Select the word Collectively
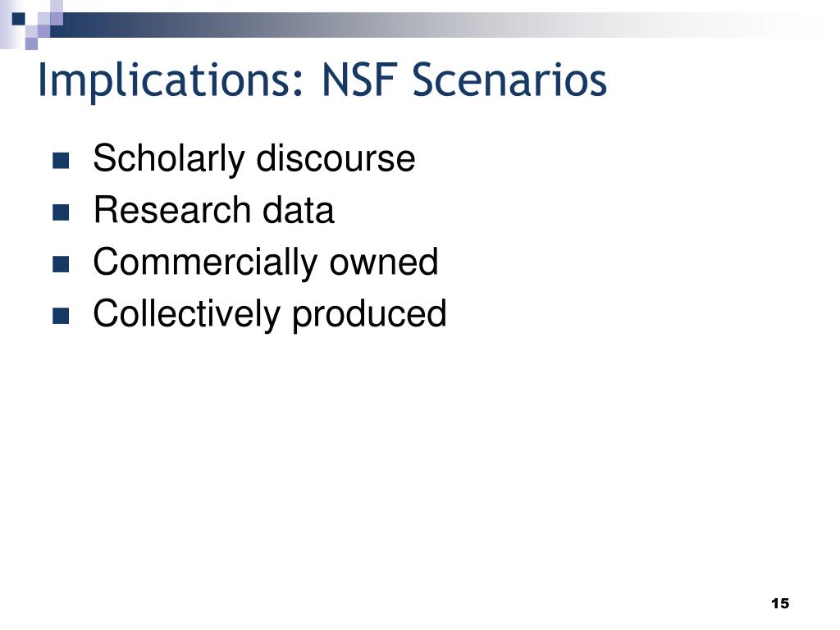The width and height of the screenshot is (840, 630). point(186,314)
